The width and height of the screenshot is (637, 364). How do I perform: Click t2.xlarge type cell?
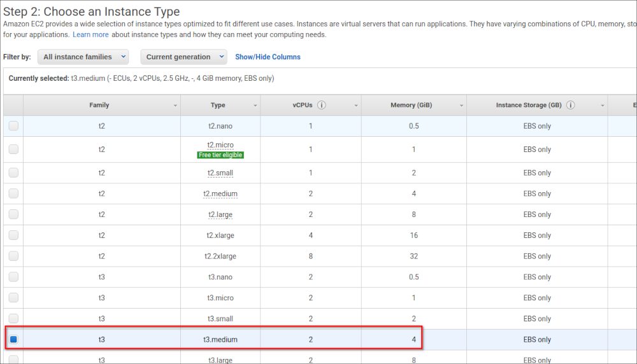pyautogui.click(x=220, y=235)
